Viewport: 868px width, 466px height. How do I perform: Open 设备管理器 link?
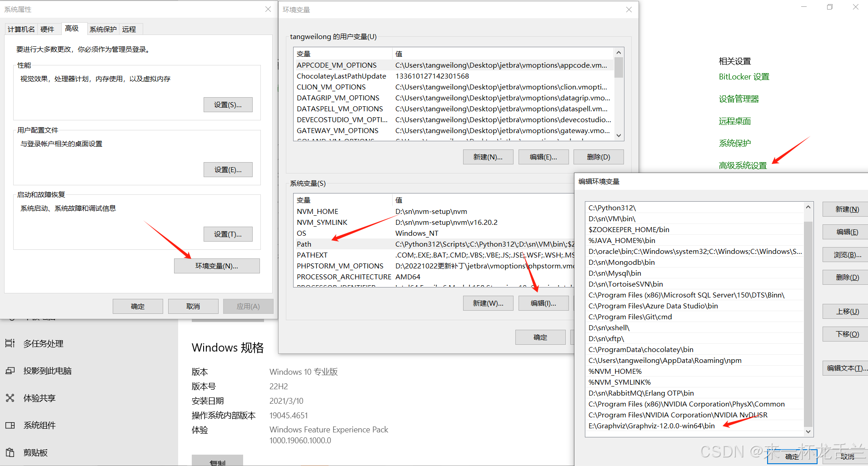pos(739,99)
